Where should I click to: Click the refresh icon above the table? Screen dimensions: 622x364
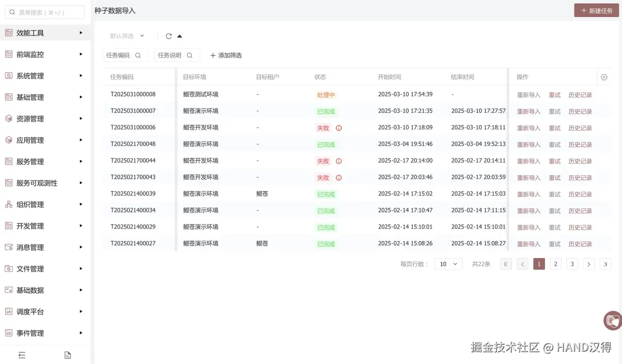(169, 36)
